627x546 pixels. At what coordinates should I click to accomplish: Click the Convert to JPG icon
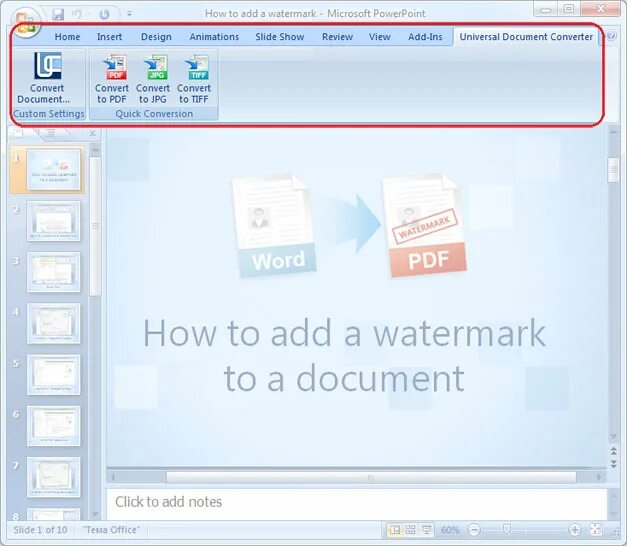click(x=156, y=67)
